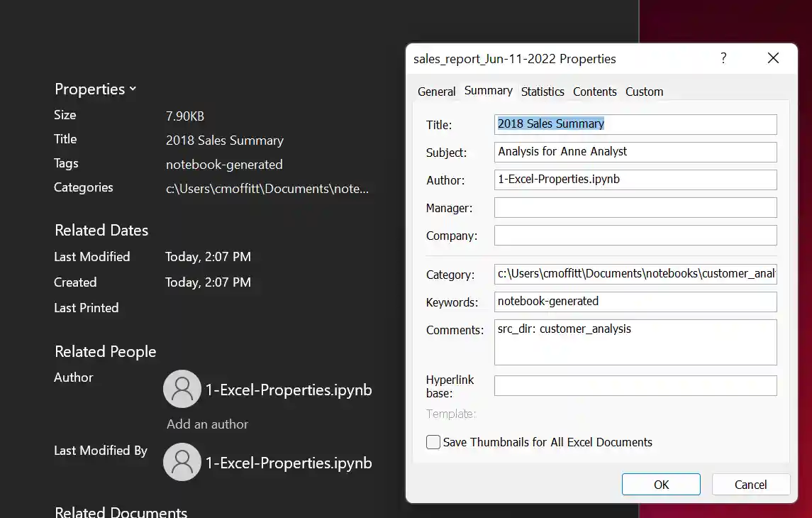Click the Add an author link

click(207, 424)
